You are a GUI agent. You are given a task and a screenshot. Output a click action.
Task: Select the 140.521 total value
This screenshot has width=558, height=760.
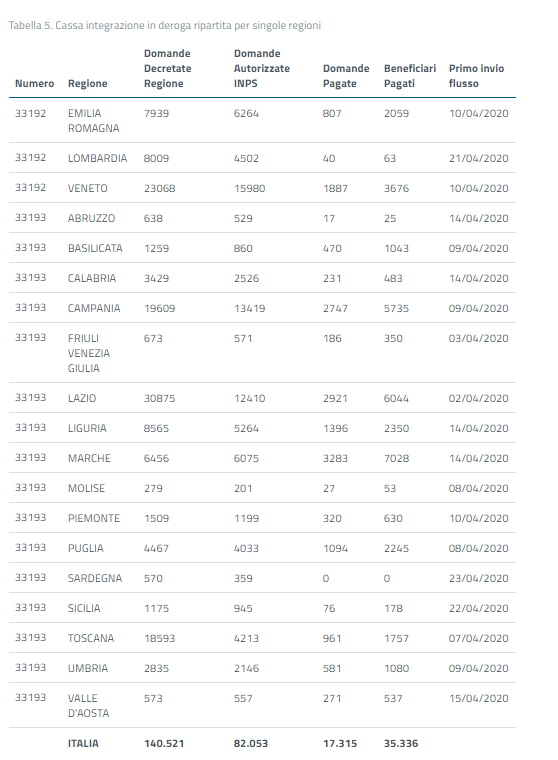pyautogui.click(x=164, y=744)
